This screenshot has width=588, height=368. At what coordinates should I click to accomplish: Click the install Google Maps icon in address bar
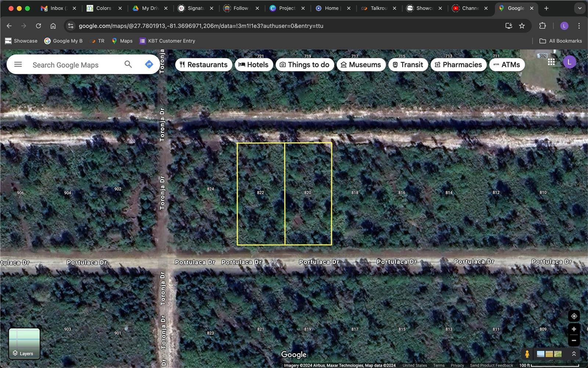pyautogui.click(x=508, y=26)
